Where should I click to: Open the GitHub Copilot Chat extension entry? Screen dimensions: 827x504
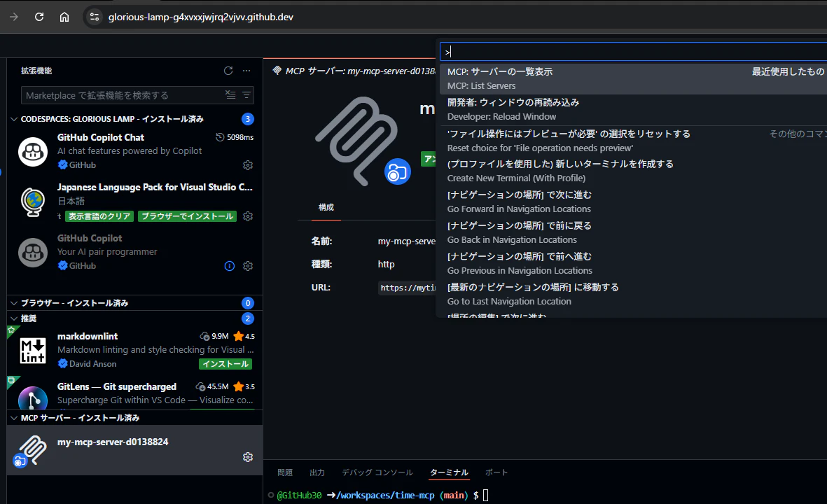pos(134,150)
